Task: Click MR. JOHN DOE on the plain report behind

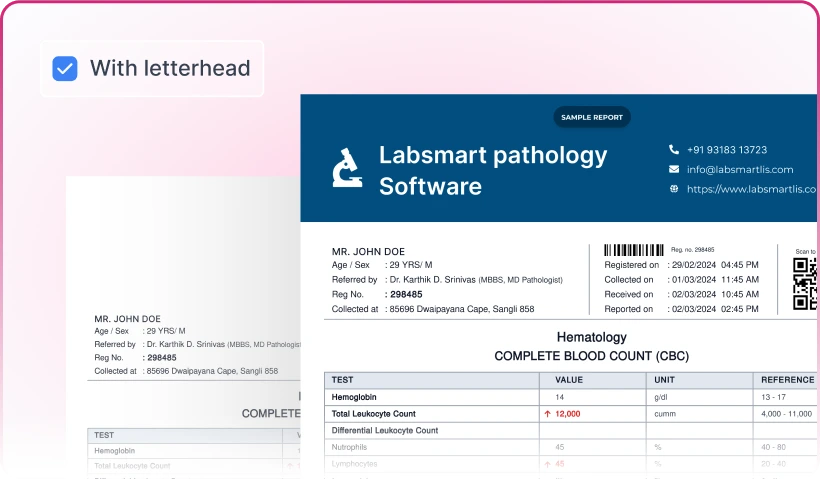Action: [128, 318]
